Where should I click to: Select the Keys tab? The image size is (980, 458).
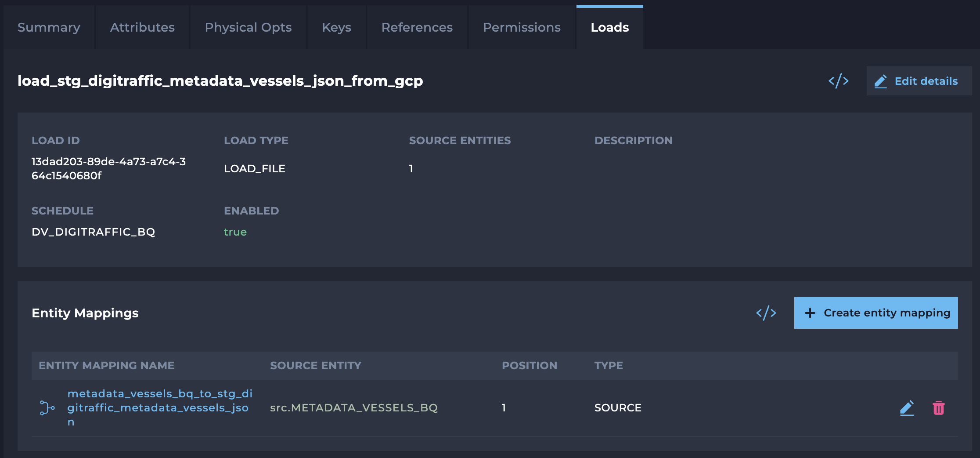pos(336,27)
